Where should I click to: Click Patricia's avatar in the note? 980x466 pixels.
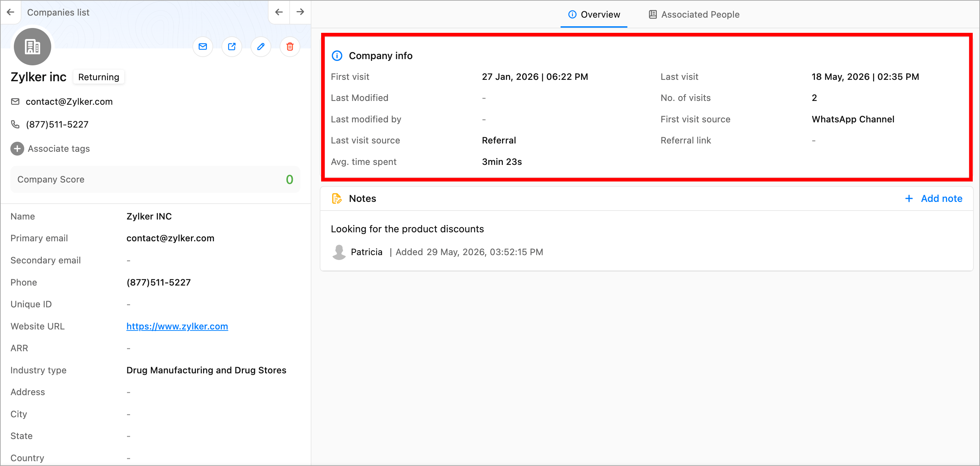click(x=339, y=252)
